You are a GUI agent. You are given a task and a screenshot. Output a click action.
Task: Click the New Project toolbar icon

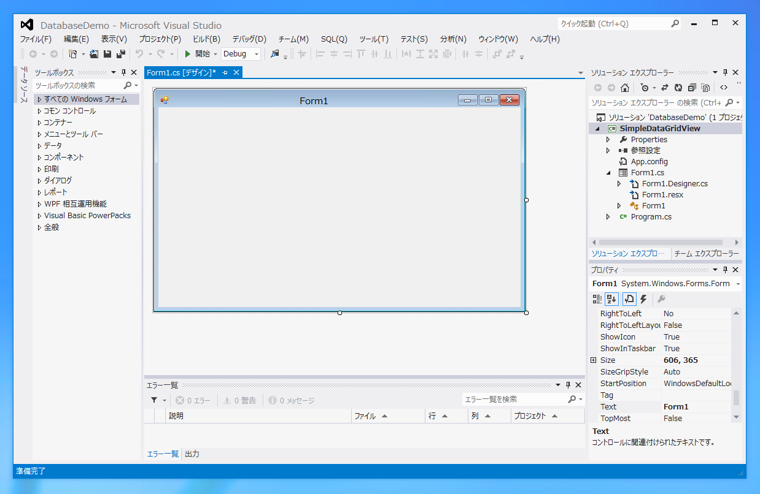click(73, 54)
